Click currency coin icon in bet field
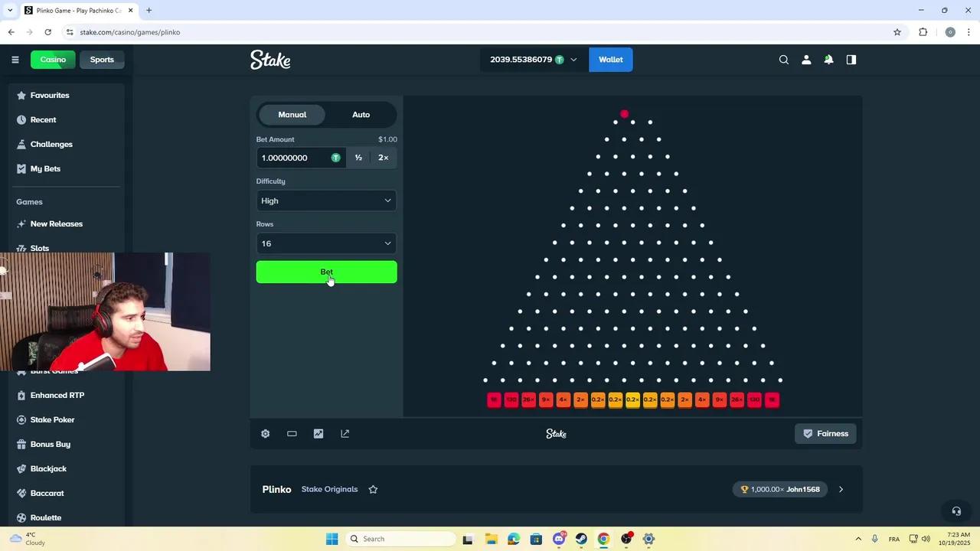This screenshot has height=551, width=980. pos(335,158)
